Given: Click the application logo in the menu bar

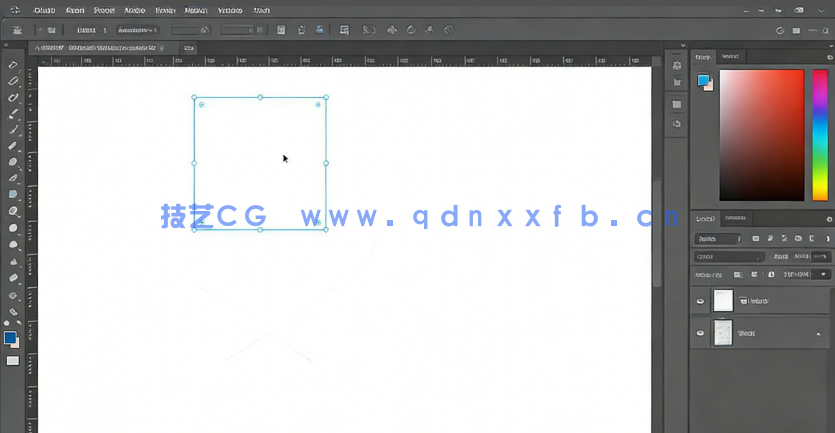Looking at the screenshot, I should (x=14, y=10).
